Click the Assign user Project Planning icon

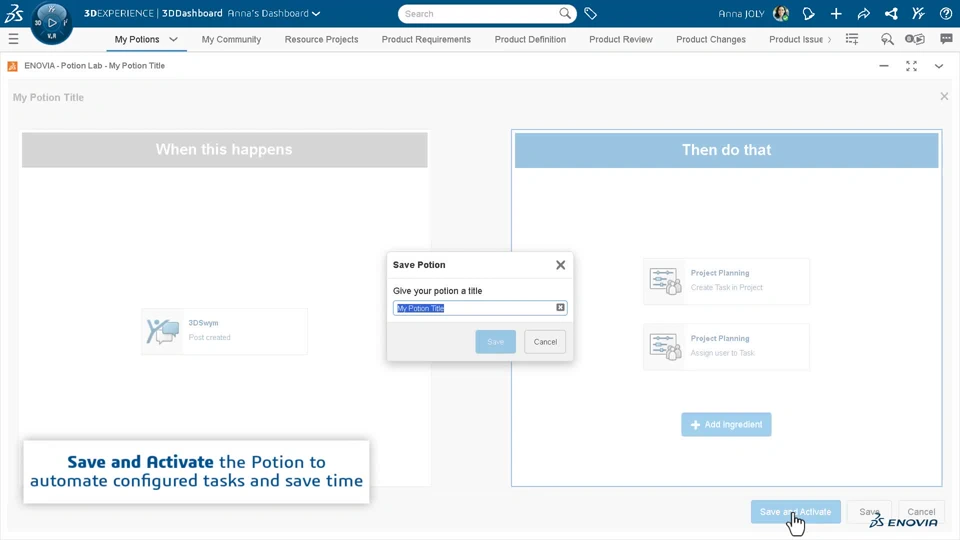(666, 347)
